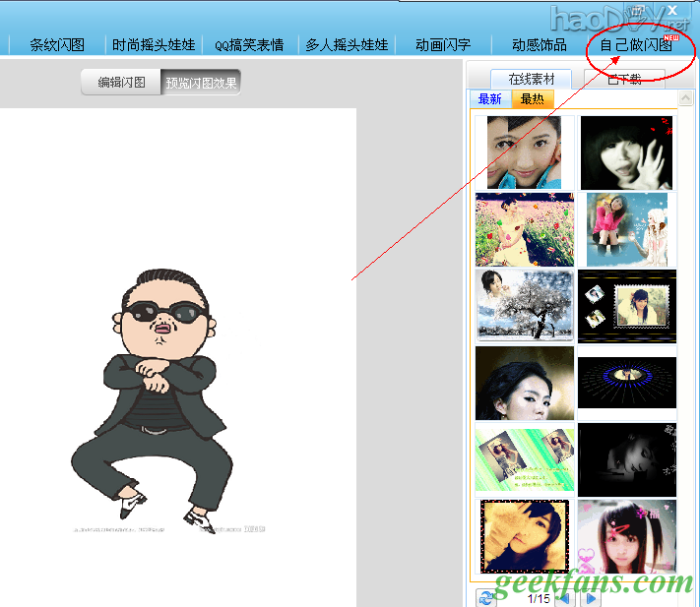This screenshot has height=607, width=700.
Task: Go to next page of materials
Action: coord(592,598)
